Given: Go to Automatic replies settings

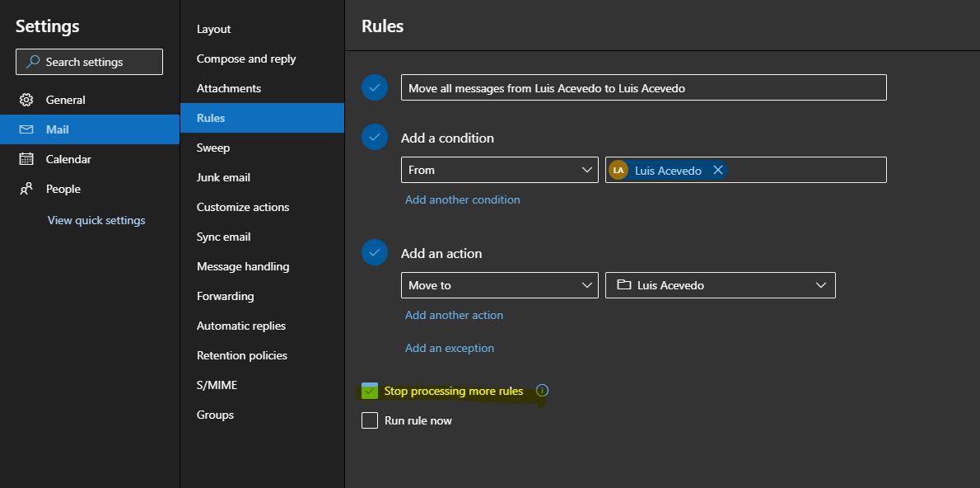Looking at the screenshot, I should 262,326.
